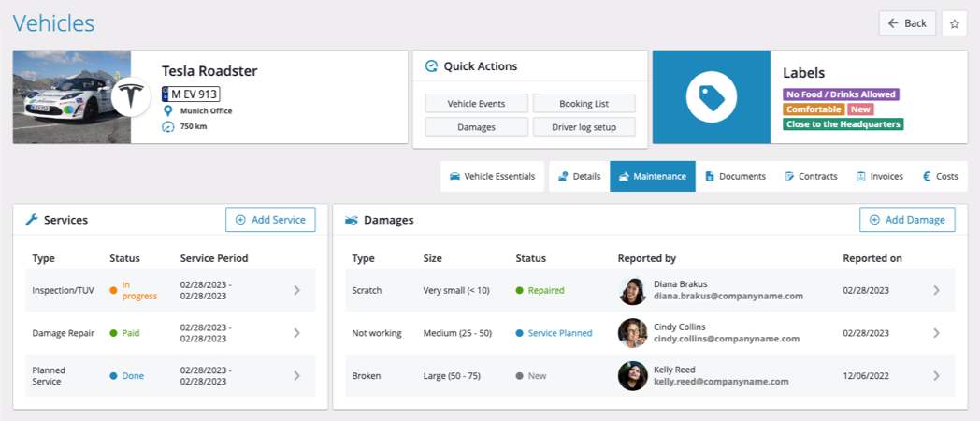Click the pink New label chip
Viewport: 980px width, 421px height.
tap(860, 109)
